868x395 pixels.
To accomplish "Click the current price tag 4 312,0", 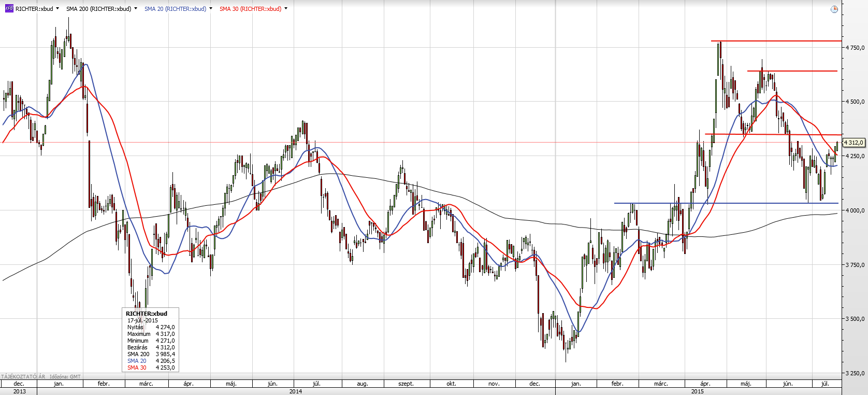I will click(x=853, y=143).
